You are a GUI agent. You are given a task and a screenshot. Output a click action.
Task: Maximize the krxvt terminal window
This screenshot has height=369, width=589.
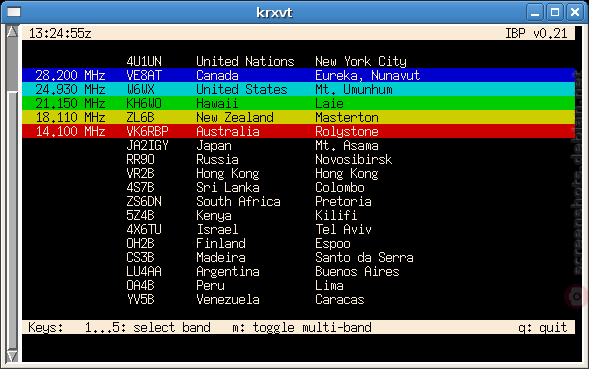555,12
